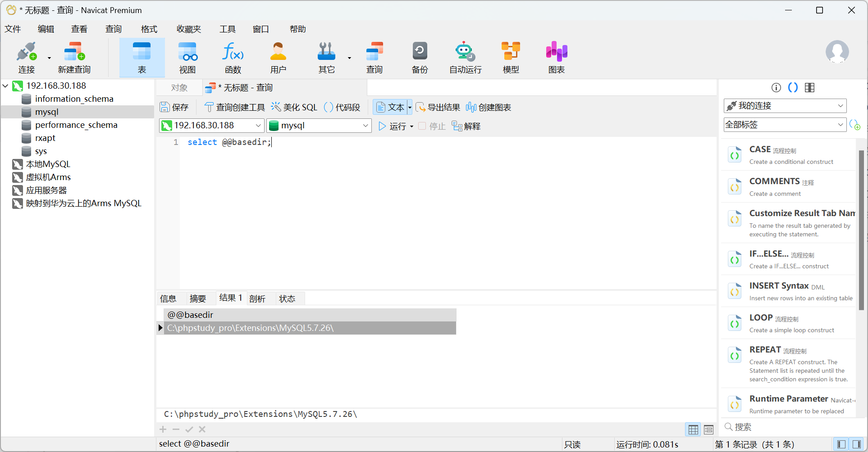Open the 查询 (Query) toolbar icon
This screenshot has width=868, height=452.
point(375,57)
